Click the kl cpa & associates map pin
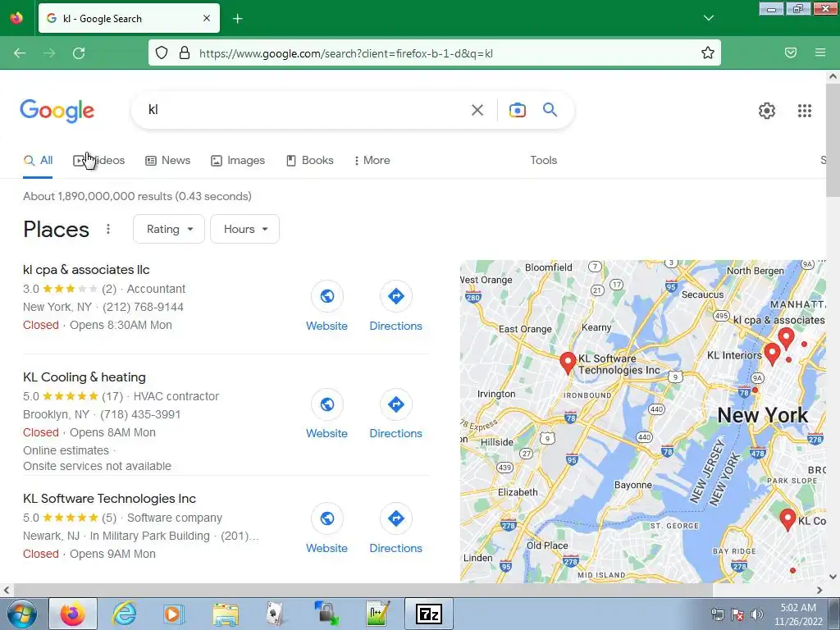Image resolution: width=840 pixels, height=630 pixels. click(786, 339)
